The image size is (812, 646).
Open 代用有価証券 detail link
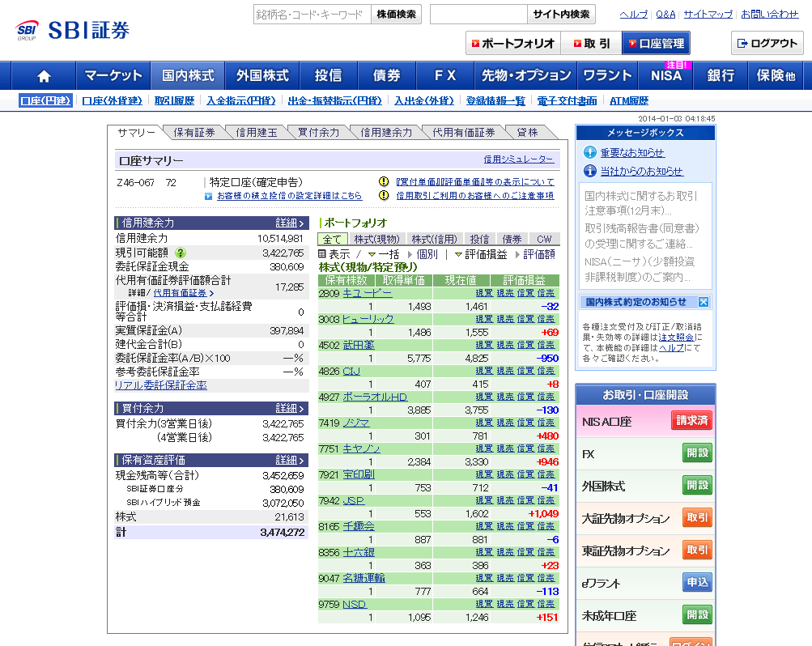(183, 293)
